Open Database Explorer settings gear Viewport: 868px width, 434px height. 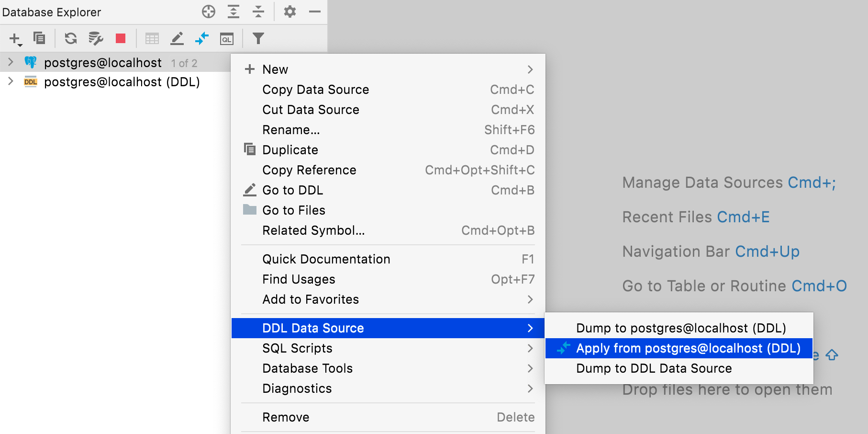pos(290,11)
